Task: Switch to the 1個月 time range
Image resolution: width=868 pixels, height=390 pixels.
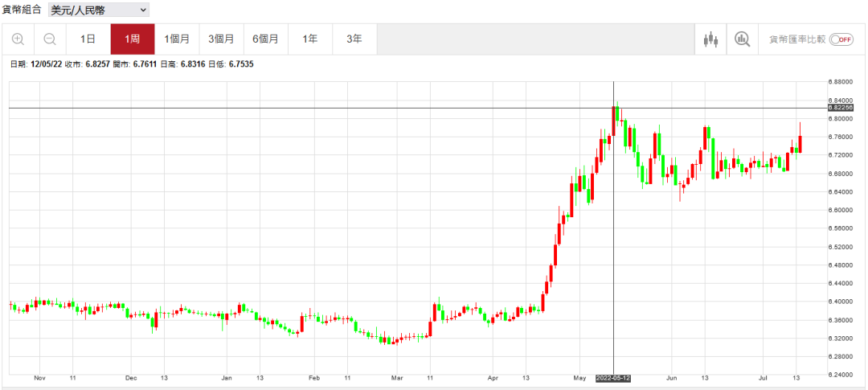Action: tap(177, 39)
